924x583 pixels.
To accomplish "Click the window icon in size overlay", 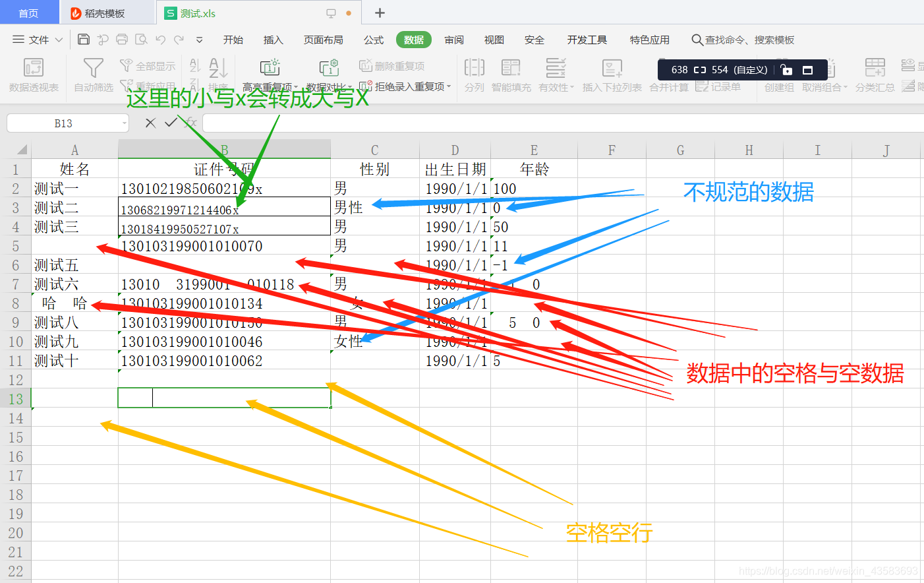I will click(807, 70).
